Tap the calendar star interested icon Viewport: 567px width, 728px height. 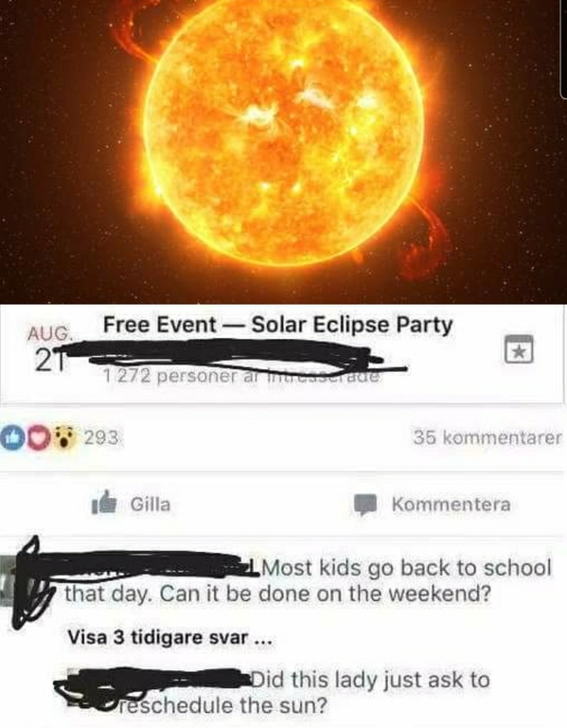point(519,349)
